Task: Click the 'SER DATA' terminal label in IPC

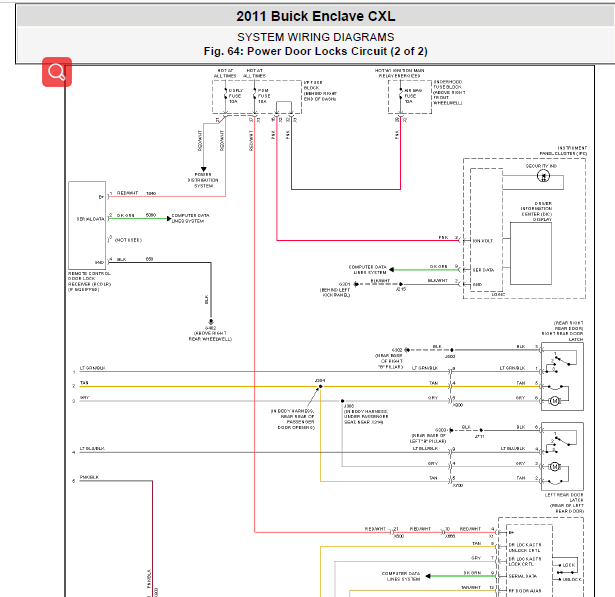Action: pyautogui.click(x=483, y=270)
